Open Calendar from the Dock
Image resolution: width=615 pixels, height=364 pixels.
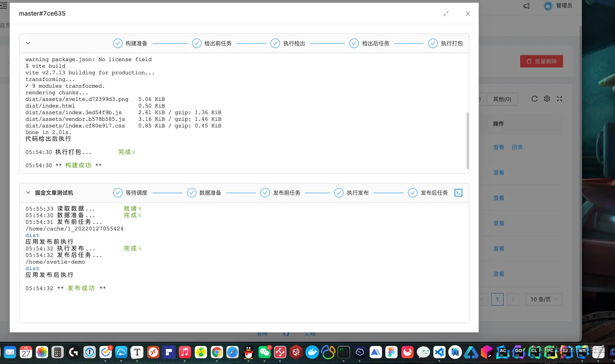pyautogui.click(x=26, y=352)
